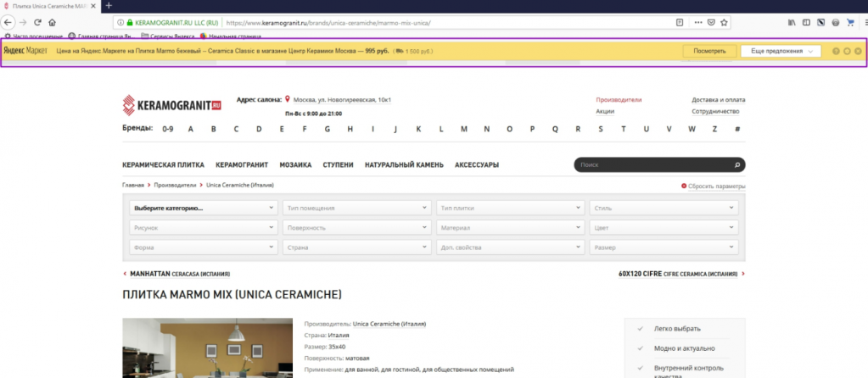Toggle Firefox reader view icon
Image resolution: width=868 pixels, height=378 pixels.
680,23
